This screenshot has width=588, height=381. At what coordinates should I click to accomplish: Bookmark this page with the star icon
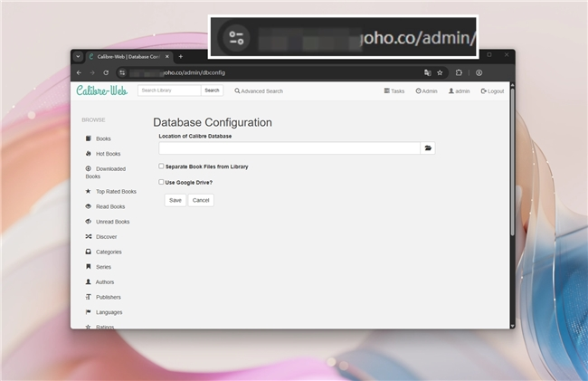[x=440, y=72]
